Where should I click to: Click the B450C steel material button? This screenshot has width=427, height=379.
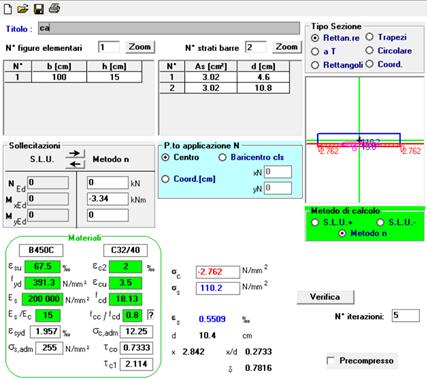[x=41, y=250]
